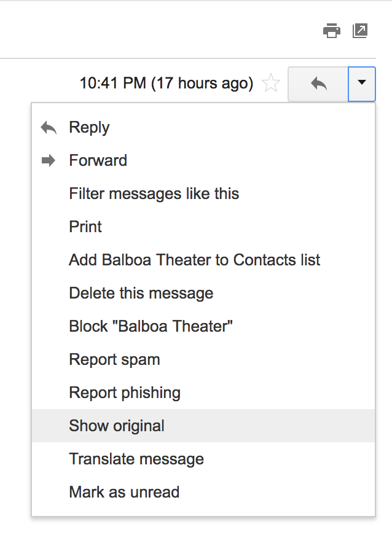Select Filter messages like this
This screenshot has width=392, height=543.
click(x=154, y=193)
